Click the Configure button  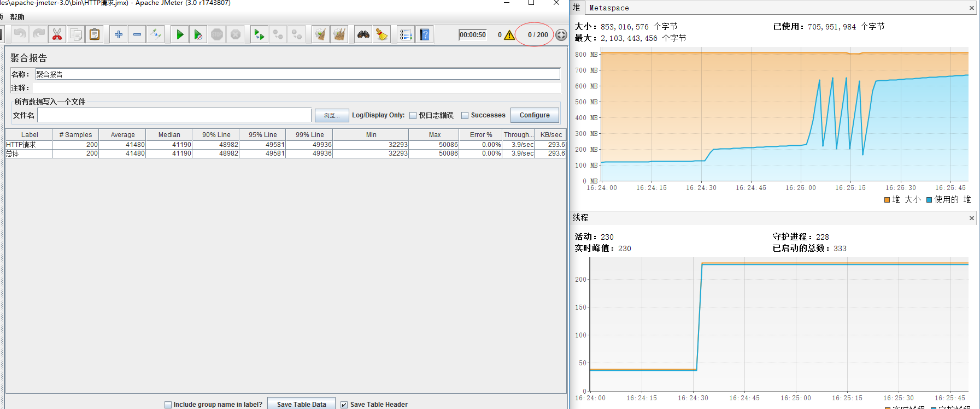click(x=535, y=115)
